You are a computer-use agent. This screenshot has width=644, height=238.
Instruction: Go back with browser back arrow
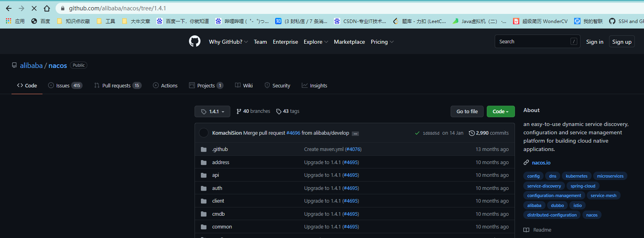(9, 8)
